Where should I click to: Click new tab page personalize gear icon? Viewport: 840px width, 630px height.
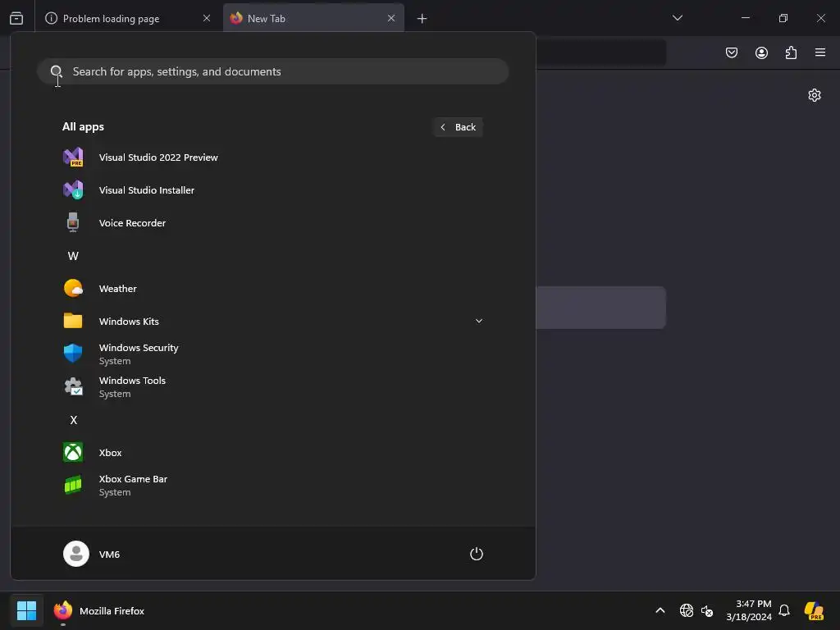pyautogui.click(x=815, y=95)
